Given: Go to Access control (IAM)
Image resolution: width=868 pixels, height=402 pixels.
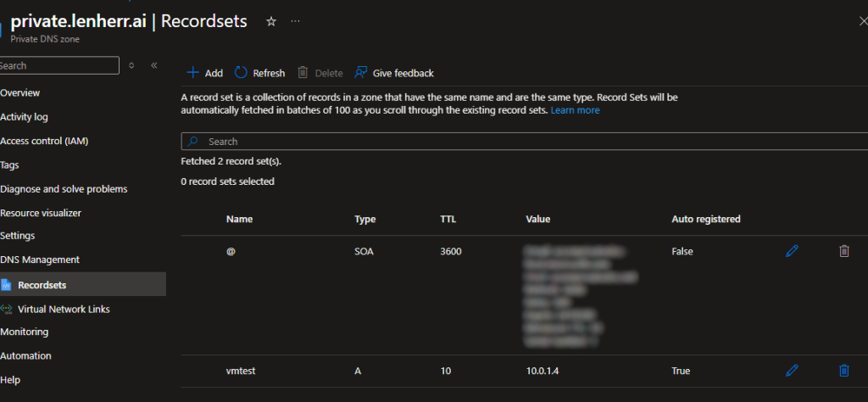Looking at the screenshot, I should click(x=44, y=141).
